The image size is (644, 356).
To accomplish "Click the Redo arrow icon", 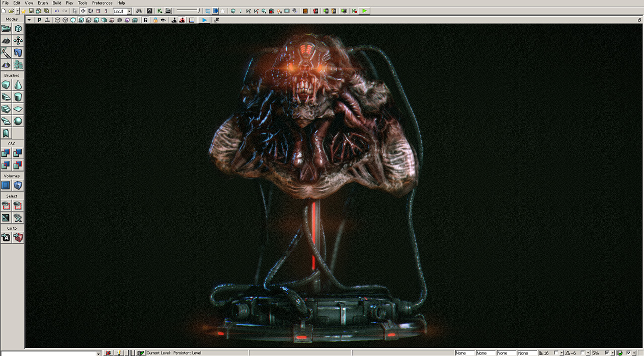I will [64, 11].
